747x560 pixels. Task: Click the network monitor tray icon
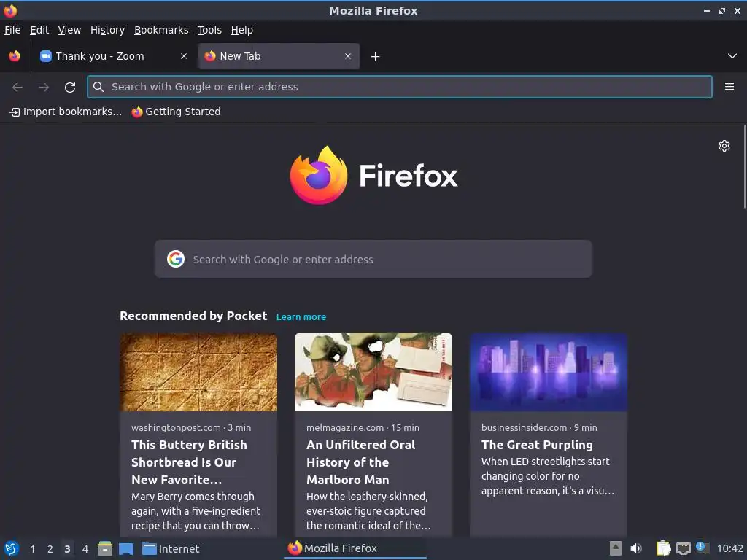point(683,548)
